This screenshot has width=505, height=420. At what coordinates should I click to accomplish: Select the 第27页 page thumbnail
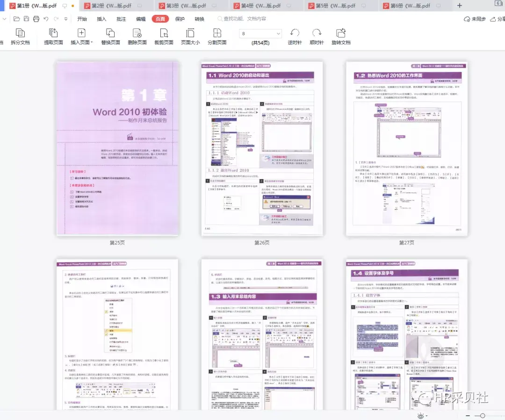pyautogui.click(x=407, y=148)
